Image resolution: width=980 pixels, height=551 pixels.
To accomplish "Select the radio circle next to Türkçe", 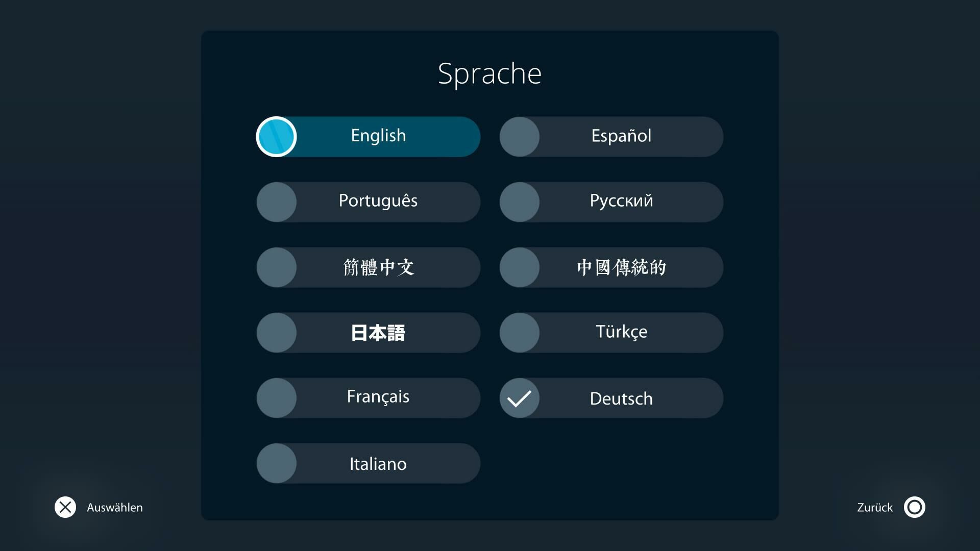I will point(520,333).
